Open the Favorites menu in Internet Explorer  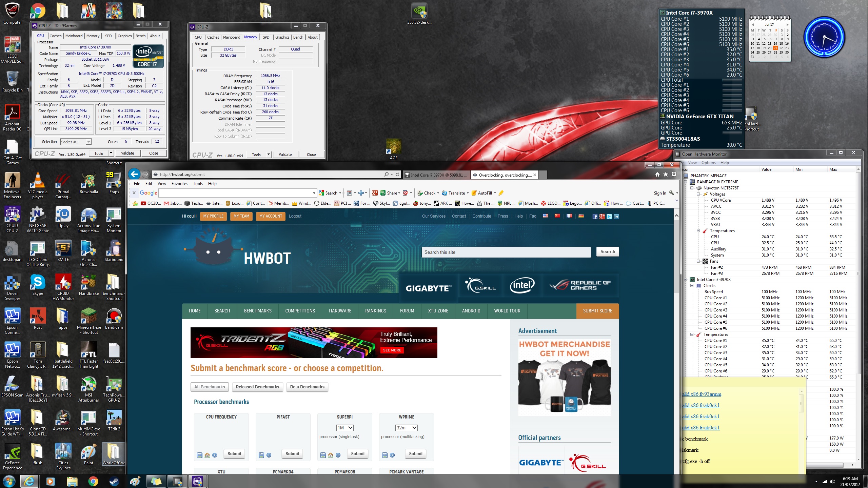pyautogui.click(x=179, y=184)
